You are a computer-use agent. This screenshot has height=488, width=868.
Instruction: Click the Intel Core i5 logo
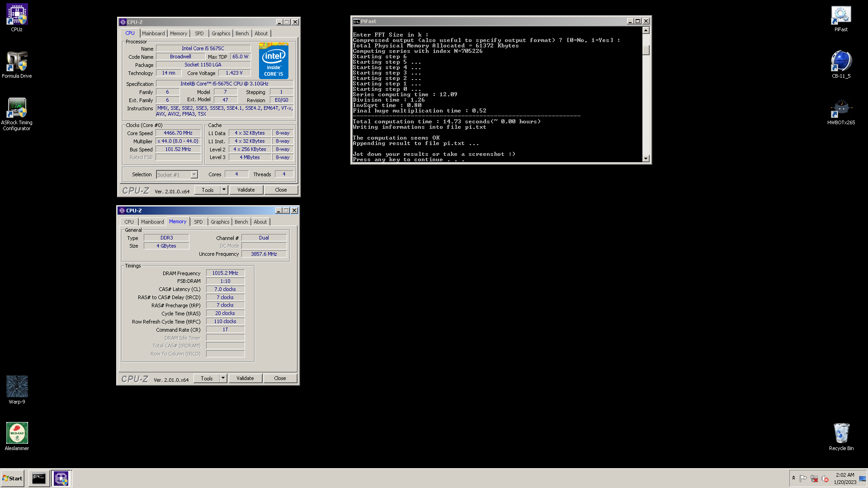[x=274, y=61]
